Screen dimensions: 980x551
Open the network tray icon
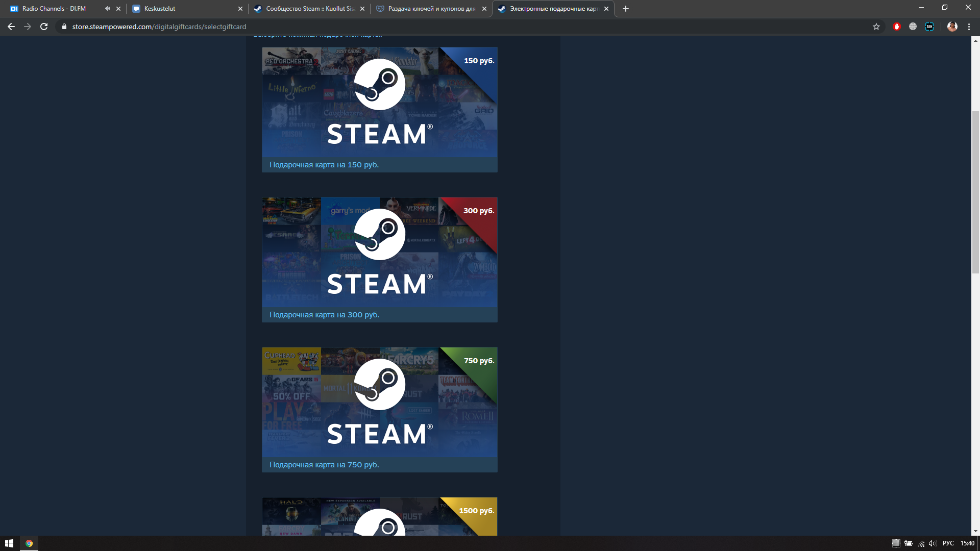[x=921, y=543]
